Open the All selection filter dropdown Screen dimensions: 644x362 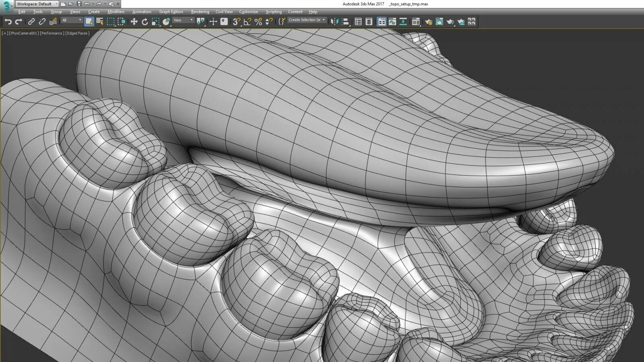72,20
